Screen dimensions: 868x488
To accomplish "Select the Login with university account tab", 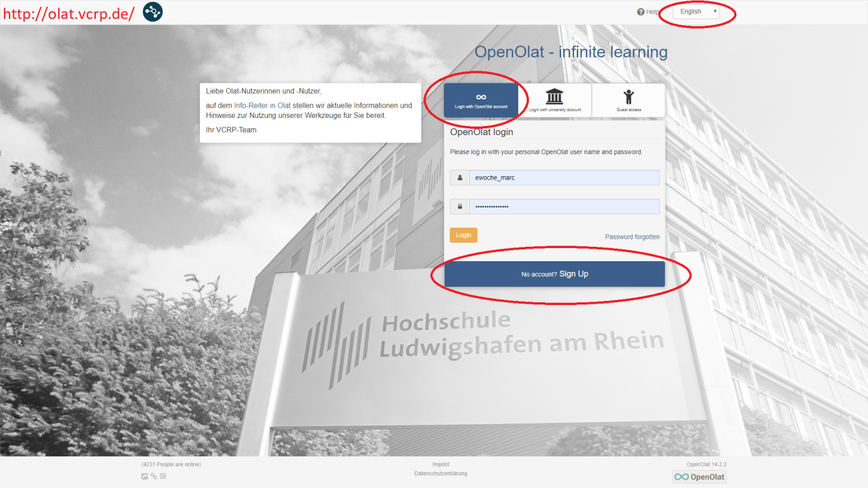I will [555, 101].
